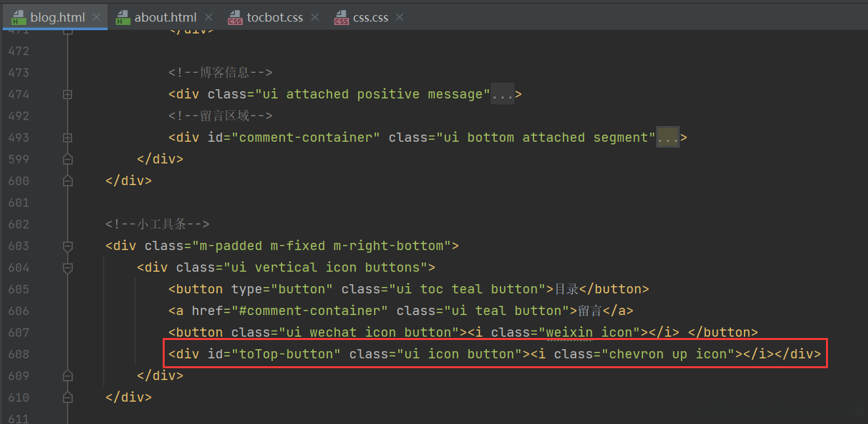The image size is (868, 424).
Task: Click line number 492 in gutter
Action: click(x=18, y=116)
